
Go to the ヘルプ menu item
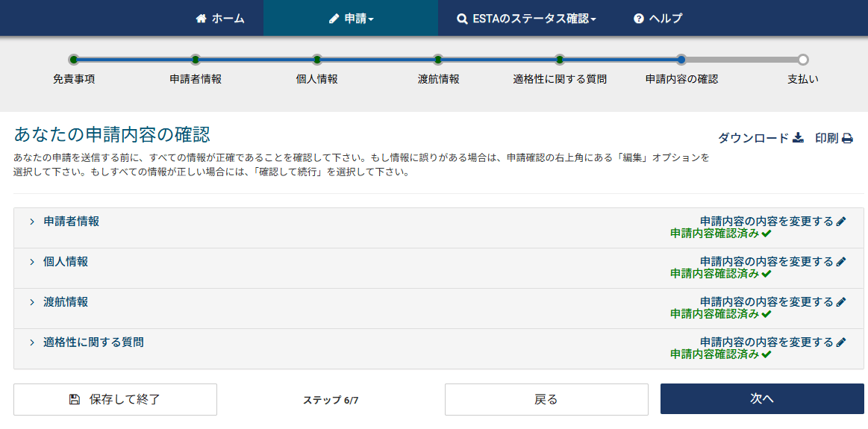[x=658, y=18]
